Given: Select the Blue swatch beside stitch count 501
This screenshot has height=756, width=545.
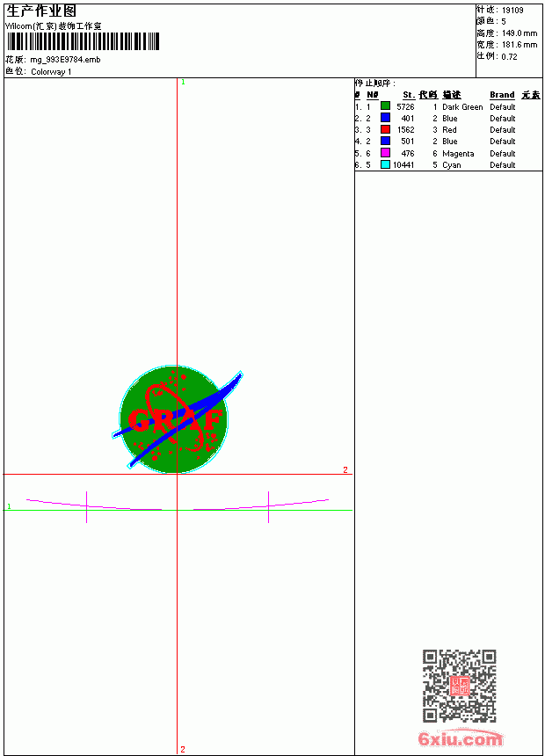Looking at the screenshot, I should click(385, 141).
